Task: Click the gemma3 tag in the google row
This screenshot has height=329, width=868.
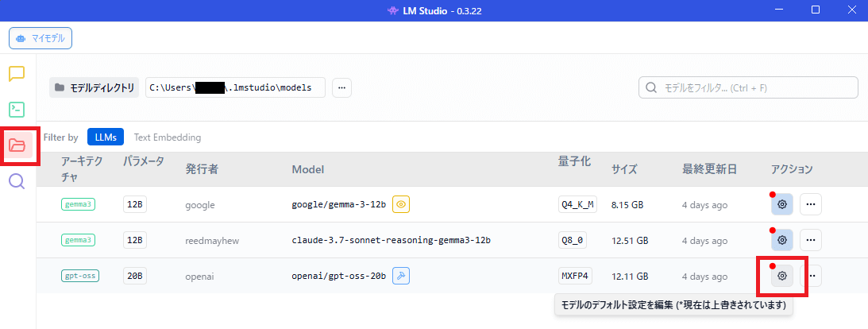Action: pos(78,204)
